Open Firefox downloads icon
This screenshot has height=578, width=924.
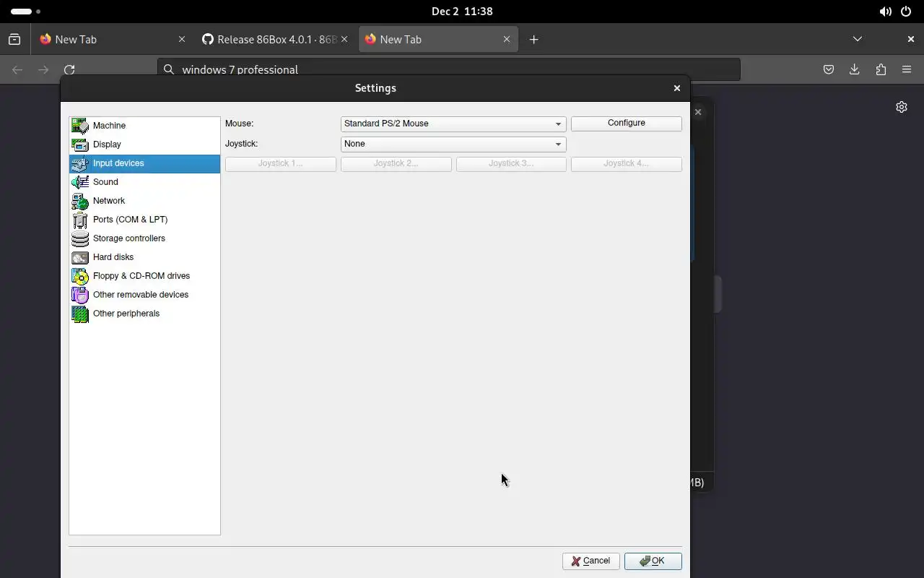tap(855, 69)
